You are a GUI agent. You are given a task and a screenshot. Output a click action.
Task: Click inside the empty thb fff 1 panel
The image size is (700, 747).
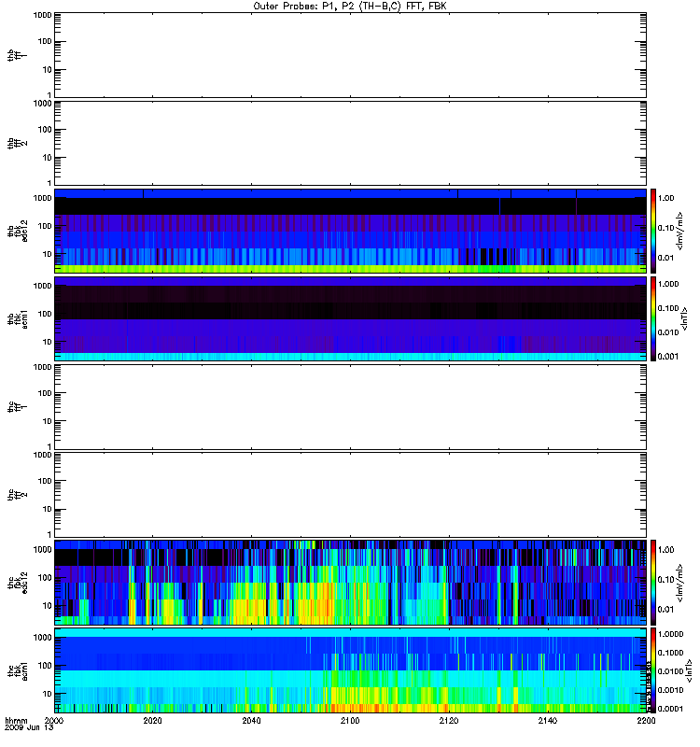(x=351, y=55)
